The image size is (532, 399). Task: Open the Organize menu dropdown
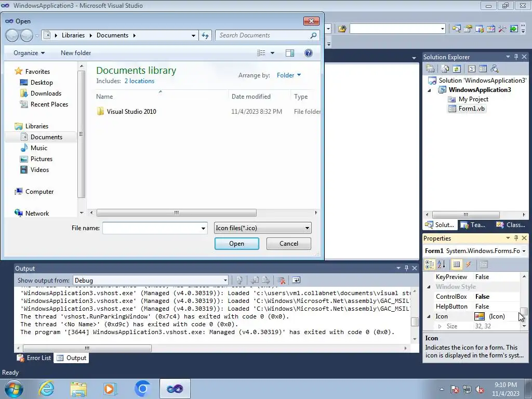point(29,53)
